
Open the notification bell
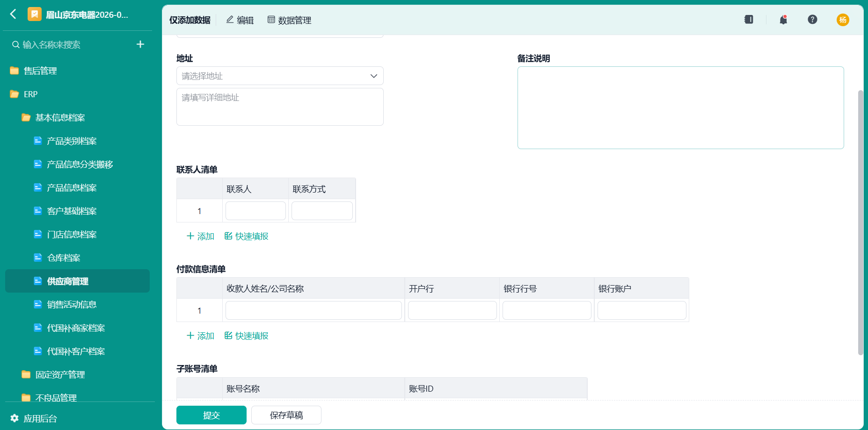pos(783,20)
